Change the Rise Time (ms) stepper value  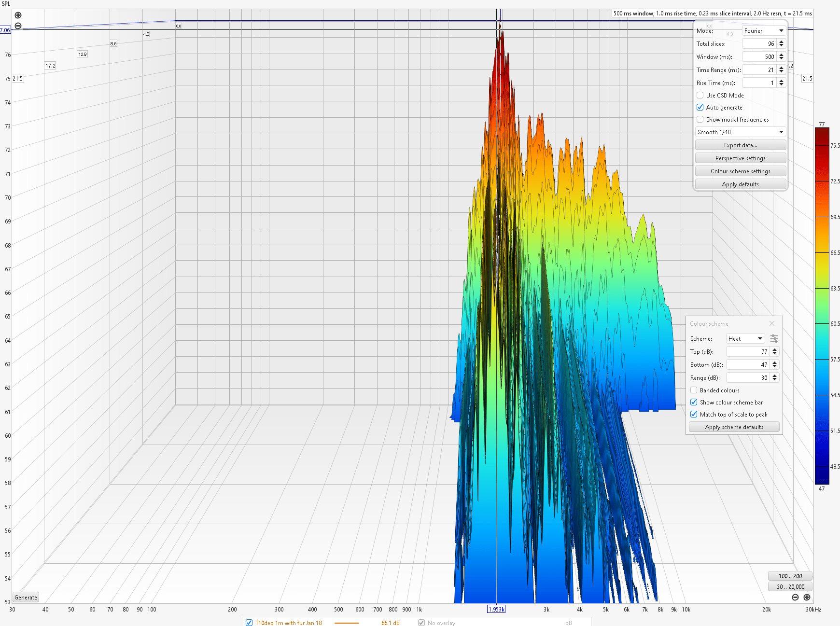point(782,83)
